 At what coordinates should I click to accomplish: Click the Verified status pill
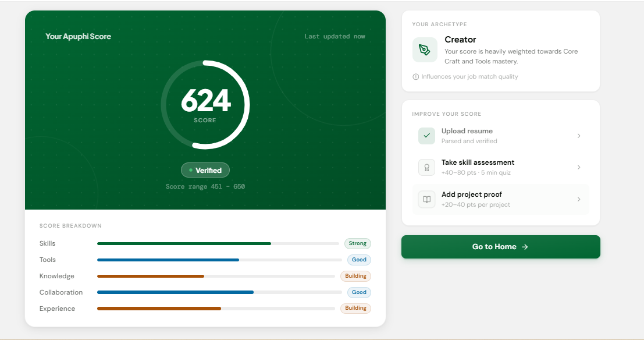pyautogui.click(x=205, y=170)
